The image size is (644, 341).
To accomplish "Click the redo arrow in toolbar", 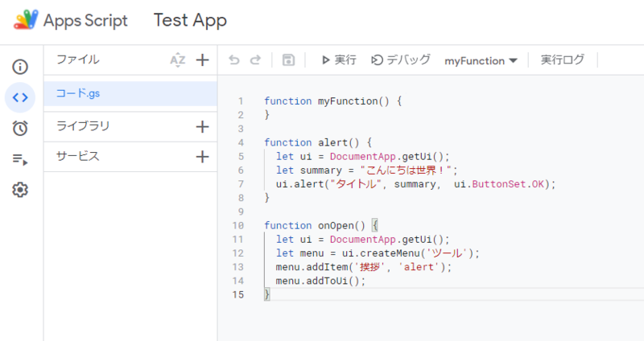I will click(x=255, y=60).
